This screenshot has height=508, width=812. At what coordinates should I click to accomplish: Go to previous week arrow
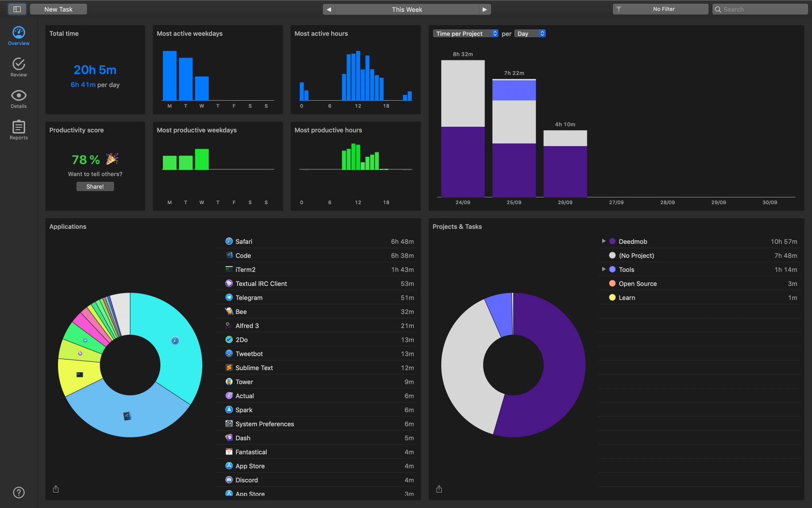click(x=329, y=9)
